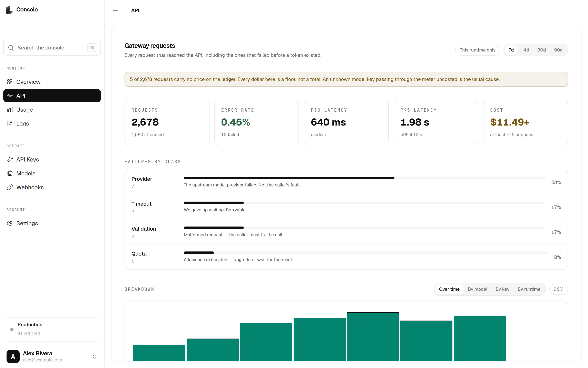
Task: Click the unpriced requests warning banner
Action: 346,79
